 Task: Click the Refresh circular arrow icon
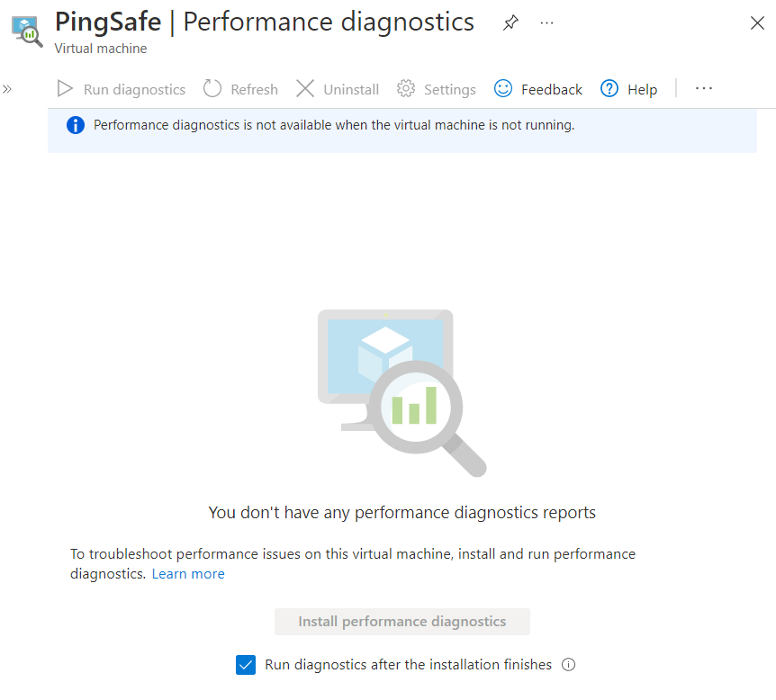click(212, 89)
